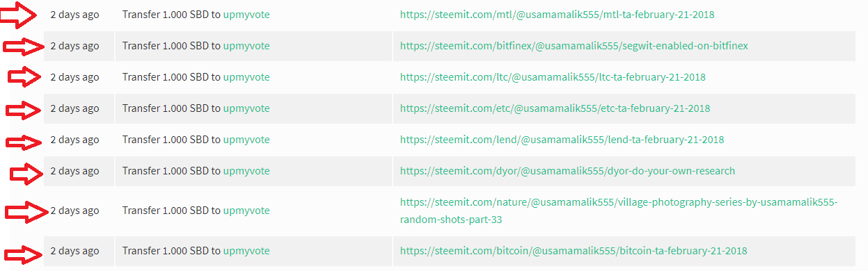Click upmyvote in the lend transfer row
This screenshot has height=271, width=868.
pyautogui.click(x=246, y=140)
